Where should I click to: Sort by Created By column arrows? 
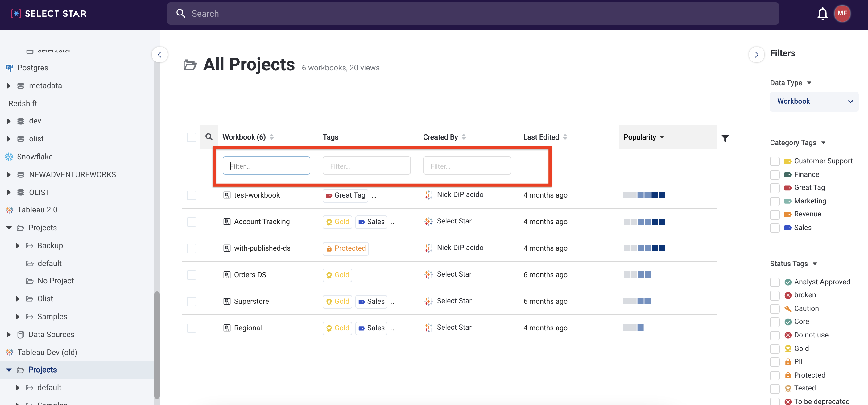464,137
